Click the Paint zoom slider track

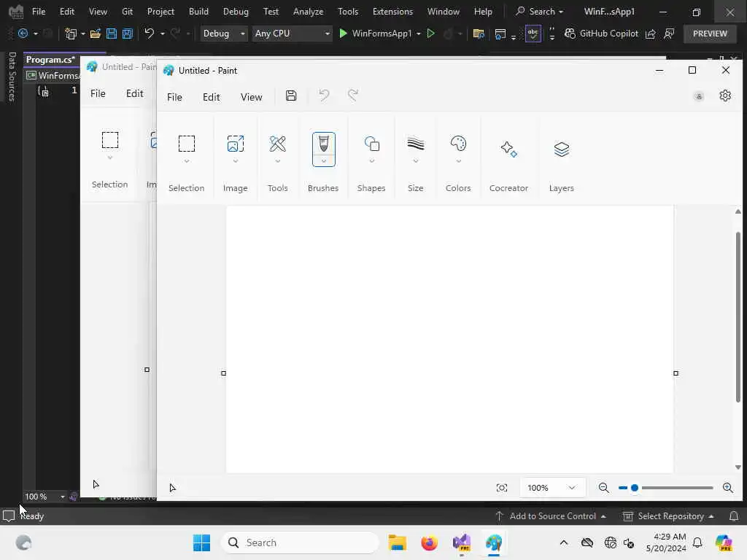(666, 488)
